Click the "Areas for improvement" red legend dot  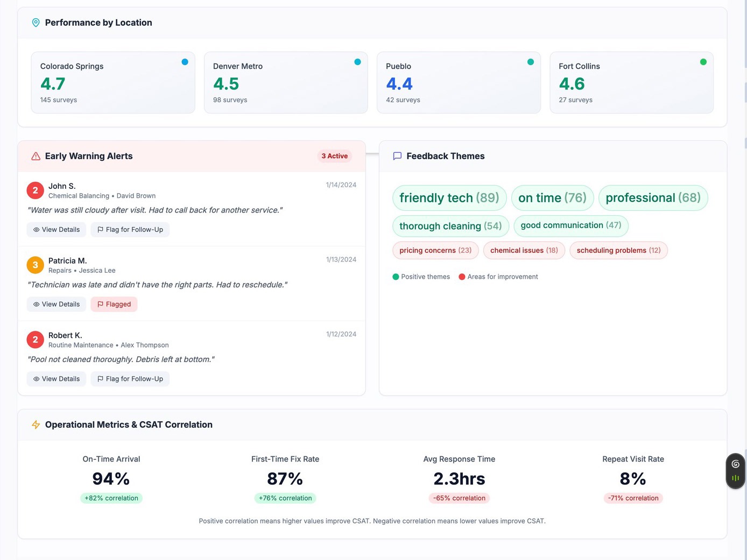pos(462,277)
